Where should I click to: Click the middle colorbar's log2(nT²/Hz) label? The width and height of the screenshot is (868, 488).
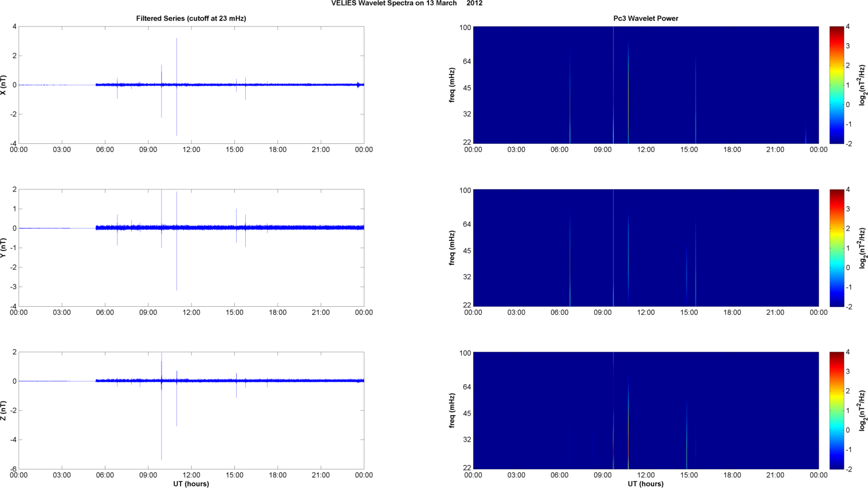click(862, 248)
